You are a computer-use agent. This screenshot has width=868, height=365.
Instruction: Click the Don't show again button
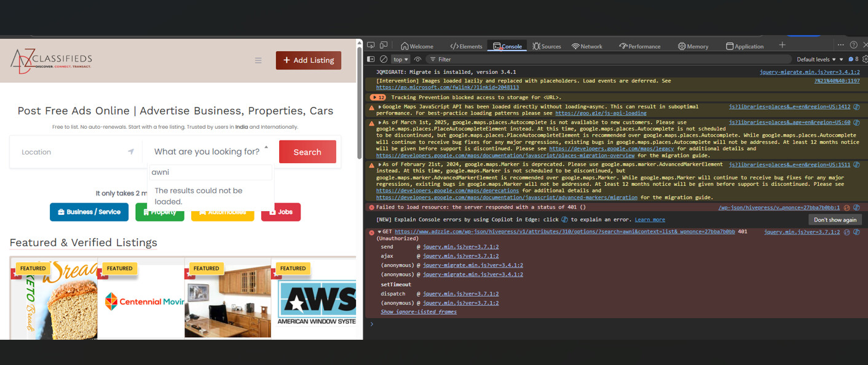pyautogui.click(x=834, y=220)
